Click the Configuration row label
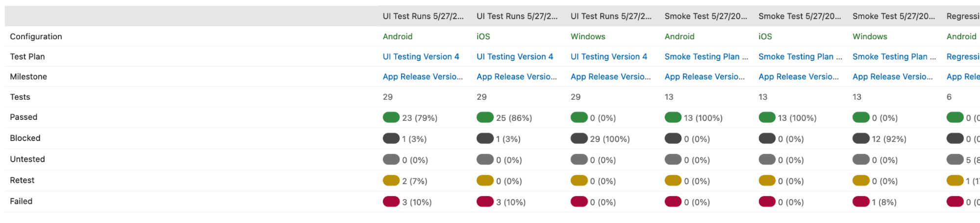Image resolution: width=980 pixels, height=223 pixels. pyautogui.click(x=36, y=36)
